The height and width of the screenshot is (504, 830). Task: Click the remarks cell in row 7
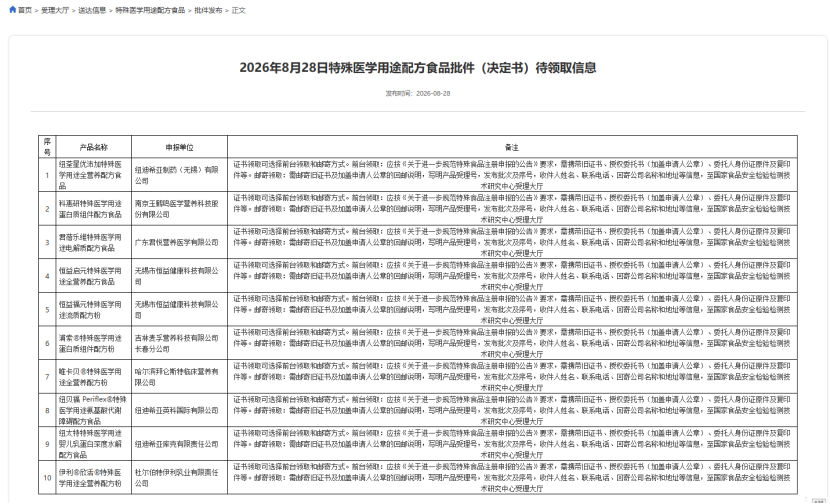pos(512,377)
